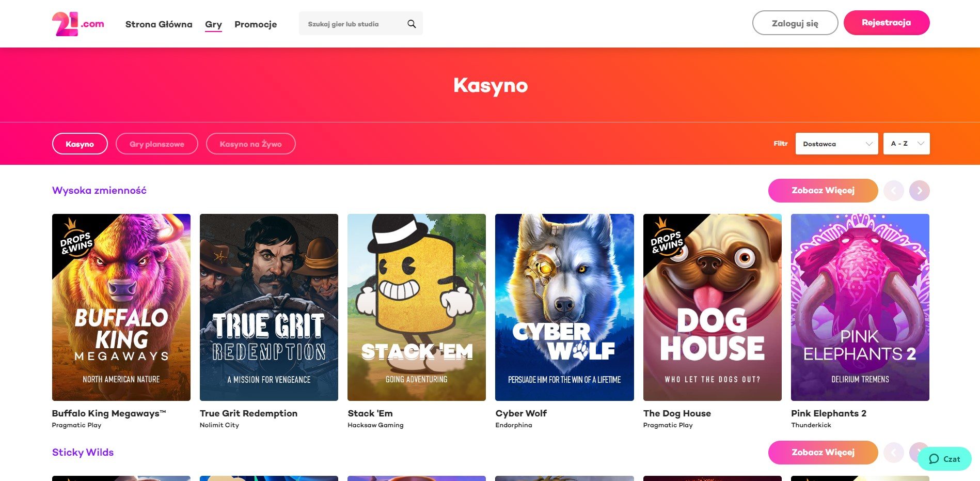980x481 pixels.
Task: Click the 21.com logo
Action: (x=78, y=24)
